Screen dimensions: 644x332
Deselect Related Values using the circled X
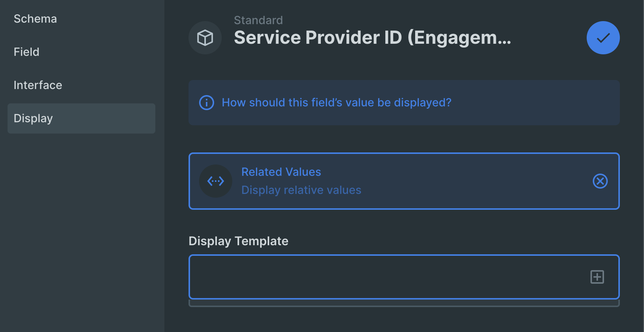point(600,181)
